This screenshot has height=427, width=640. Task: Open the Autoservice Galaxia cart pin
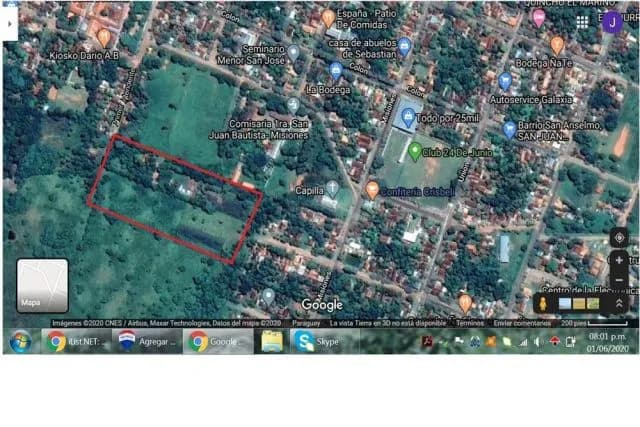click(505, 82)
